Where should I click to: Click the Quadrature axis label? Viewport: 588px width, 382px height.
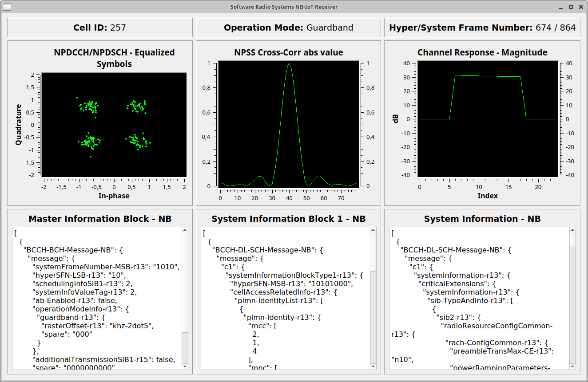19,125
